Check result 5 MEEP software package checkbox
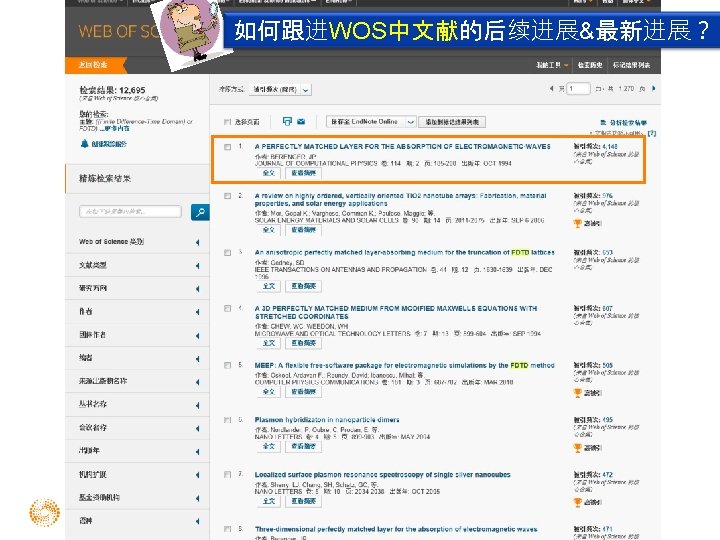This screenshot has height=540, width=720. click(227, 366)
